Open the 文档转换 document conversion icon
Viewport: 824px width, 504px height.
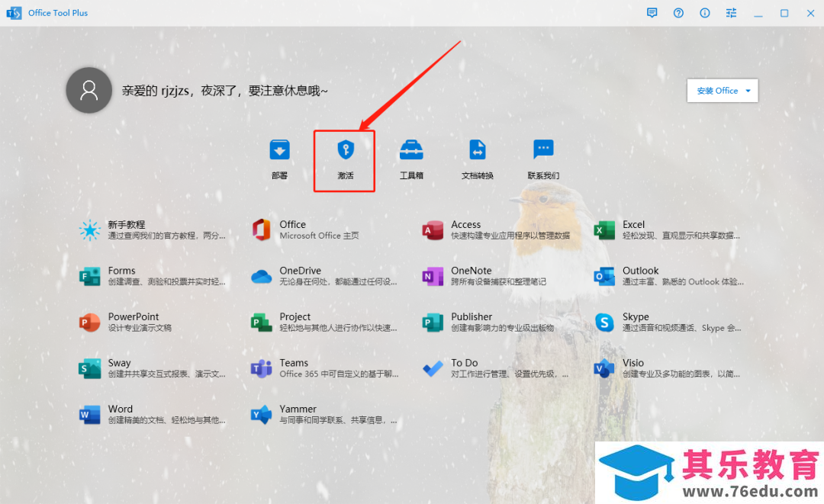pos(477,149)
